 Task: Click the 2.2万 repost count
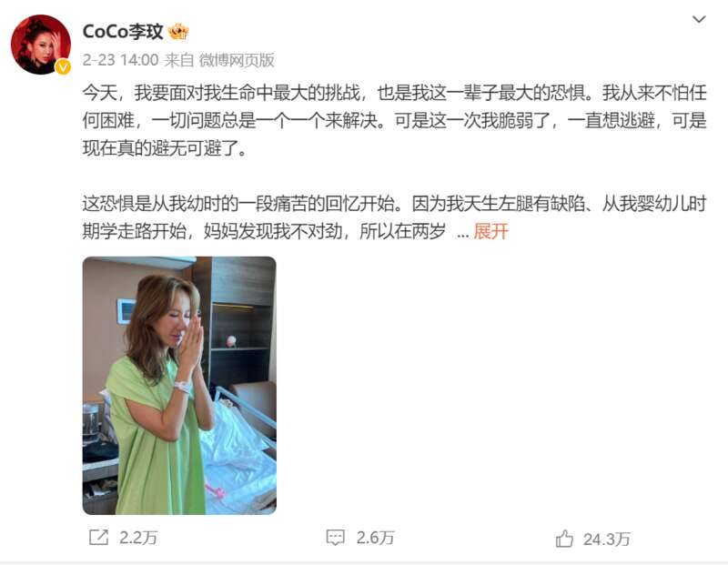tap(138, 538)
